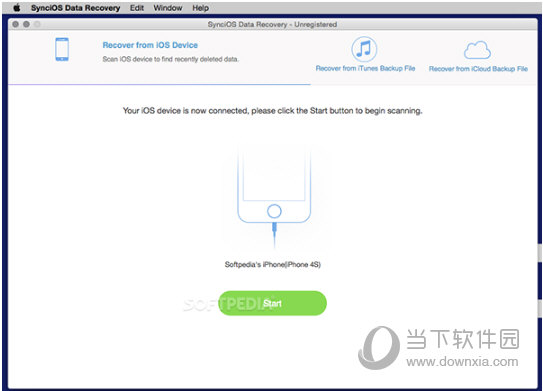Open the Help menu

click(x=201, y=8)
